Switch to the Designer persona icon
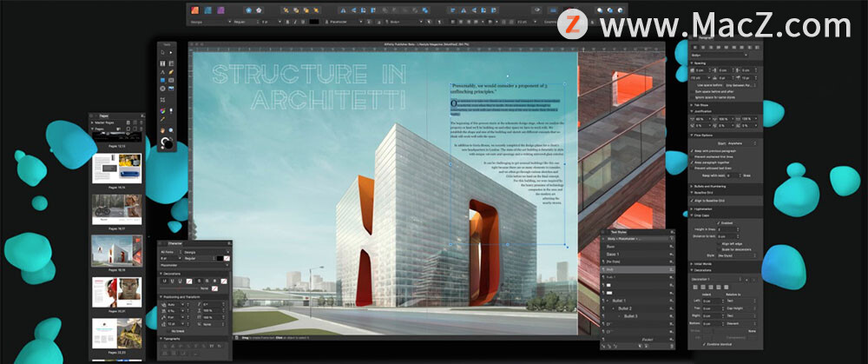 click(x=208, y=10)
